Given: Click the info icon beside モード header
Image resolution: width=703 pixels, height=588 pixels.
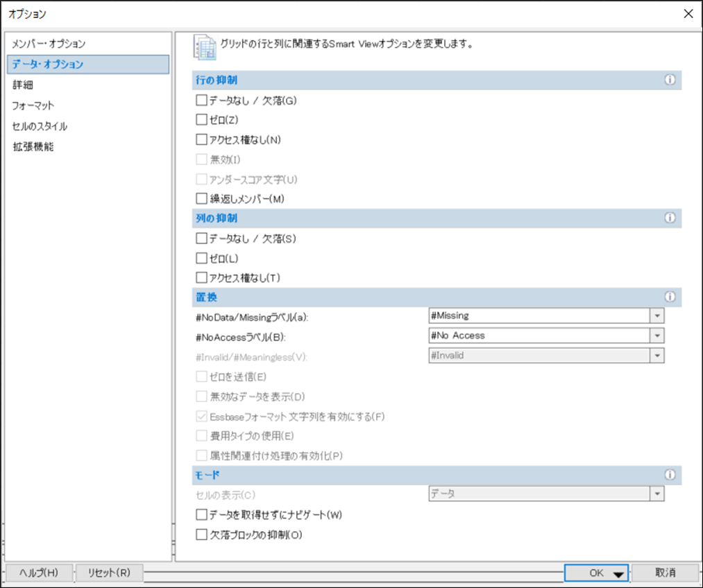Looking at the screenshot, I should click(x=670, y=475).
